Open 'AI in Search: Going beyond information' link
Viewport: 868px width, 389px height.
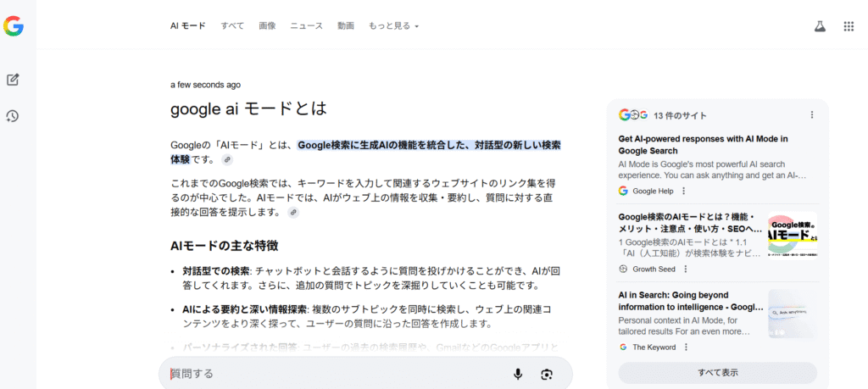pyautogui.click(x=691, y=301)
